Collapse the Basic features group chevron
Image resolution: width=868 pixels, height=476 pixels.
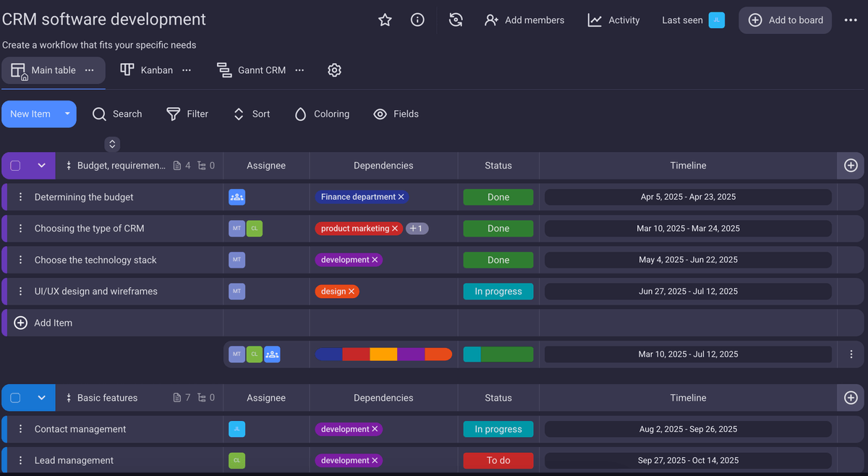(41, 398)
